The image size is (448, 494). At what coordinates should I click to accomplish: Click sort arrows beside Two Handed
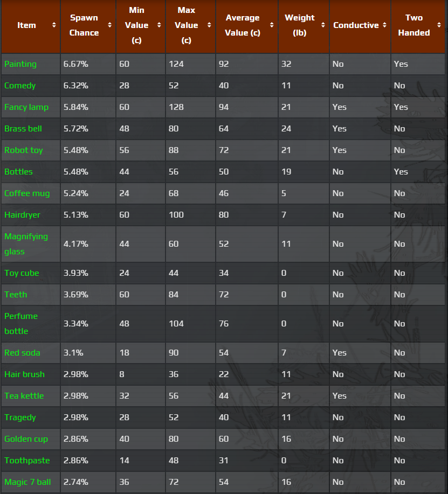438,25
